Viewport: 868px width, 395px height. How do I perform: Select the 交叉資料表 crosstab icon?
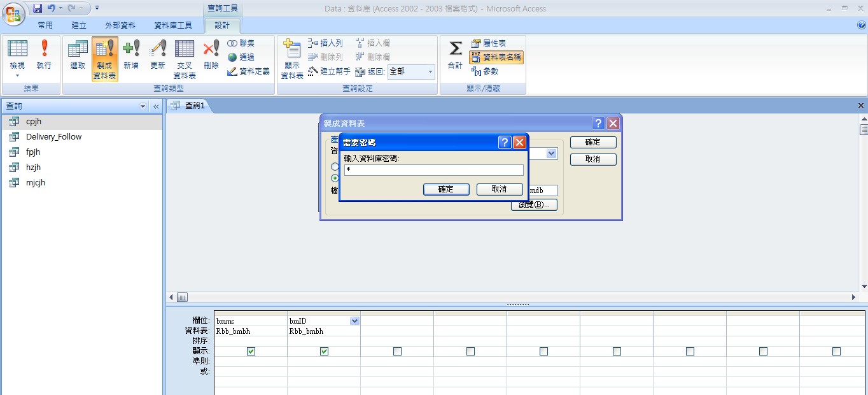(185, 59)
